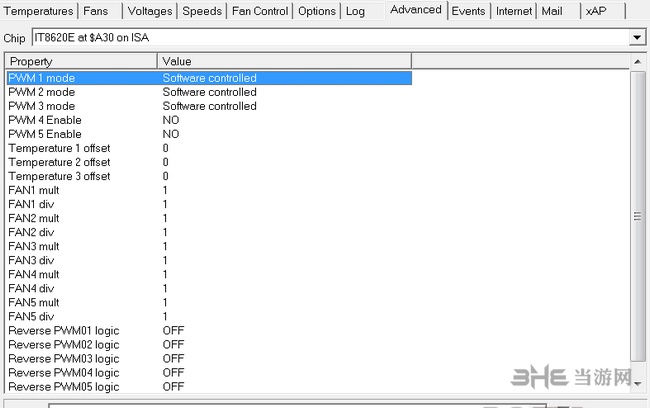Select the PWM 5 Enable row
Image resolution: width=650 pixels, height=408 pixels.
209,134
